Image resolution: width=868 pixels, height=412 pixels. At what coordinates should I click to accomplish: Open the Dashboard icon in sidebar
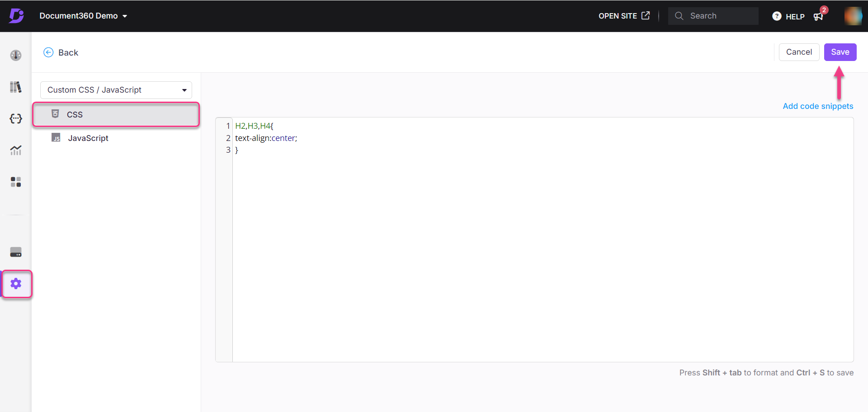[16, 55]
